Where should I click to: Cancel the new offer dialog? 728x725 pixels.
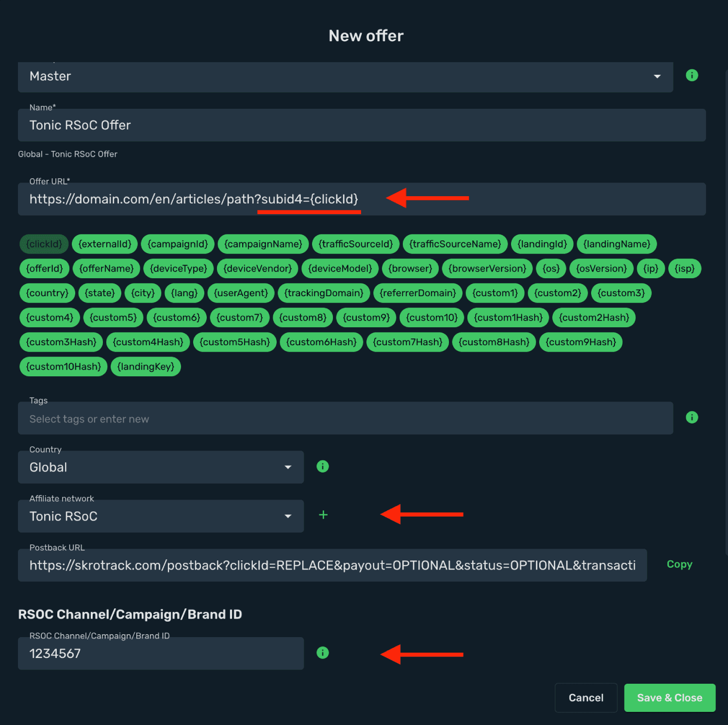(x=586, y=698)
